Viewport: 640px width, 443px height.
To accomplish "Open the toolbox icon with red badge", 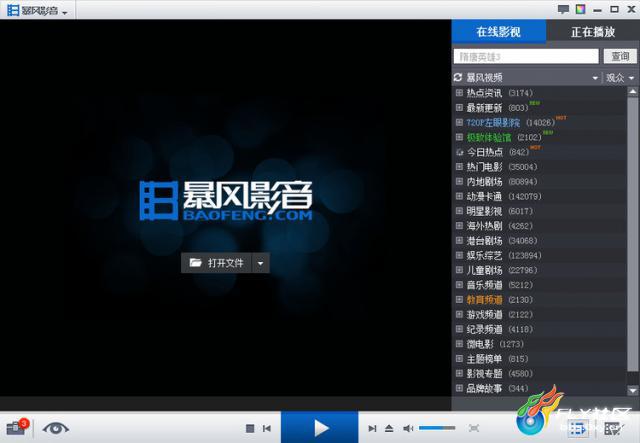I will (16, 427).
